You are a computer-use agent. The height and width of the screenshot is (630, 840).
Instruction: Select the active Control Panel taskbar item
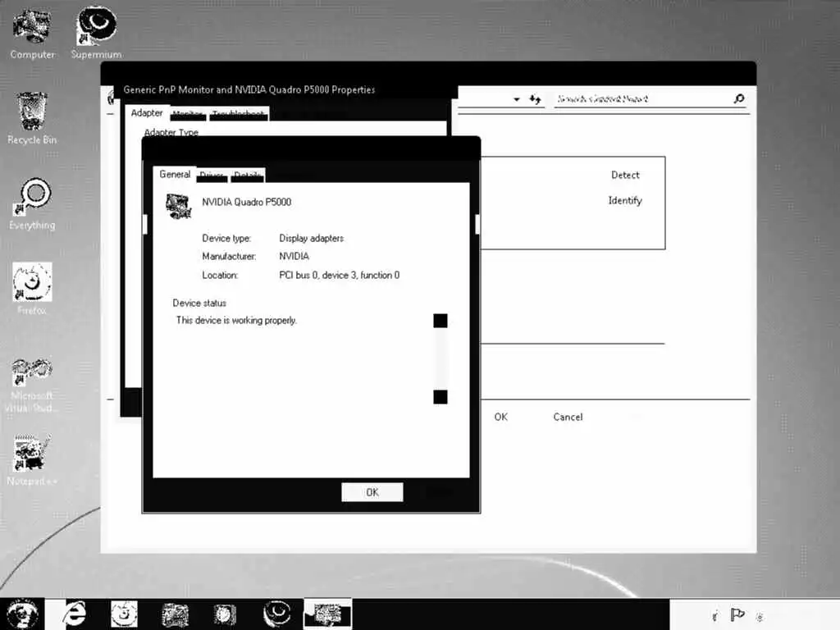click(x=327, y=614)
